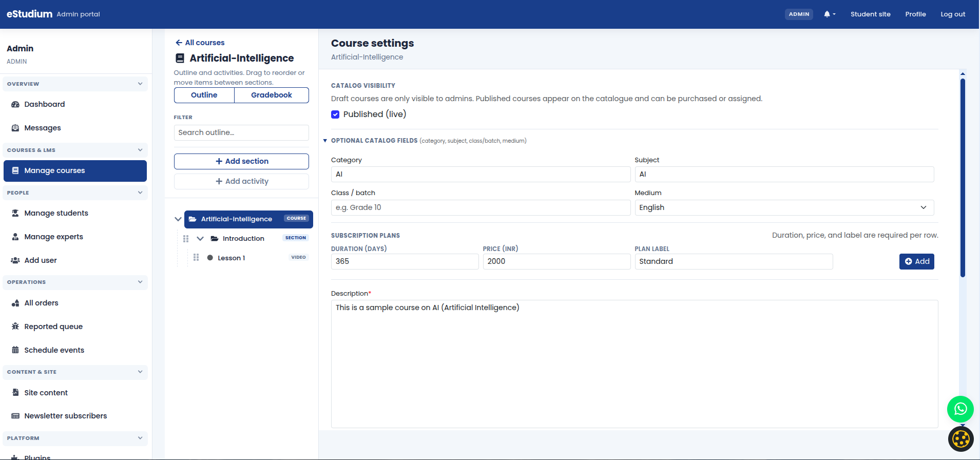980x460 pixels.
Task: Open Schedule events in sidebar
Action: point(75,350)
